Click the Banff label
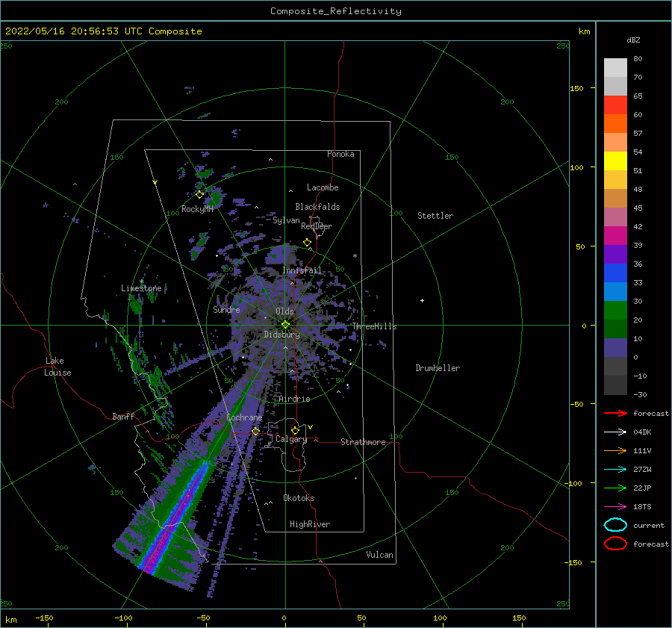This screenshot has height=628, width=672. click(x=123, y=416)
